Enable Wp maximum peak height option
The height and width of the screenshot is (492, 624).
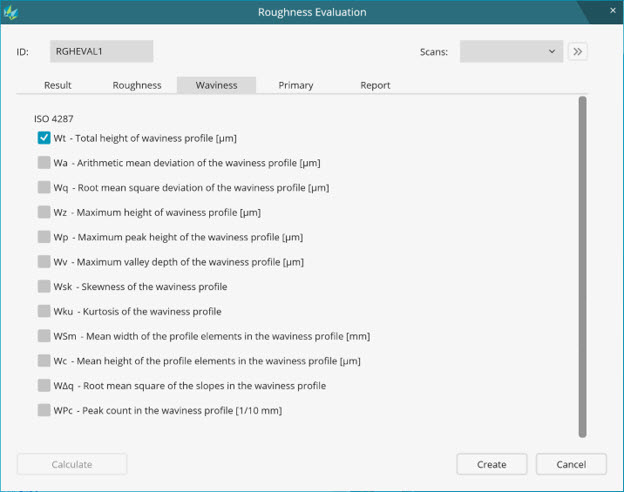44,237
